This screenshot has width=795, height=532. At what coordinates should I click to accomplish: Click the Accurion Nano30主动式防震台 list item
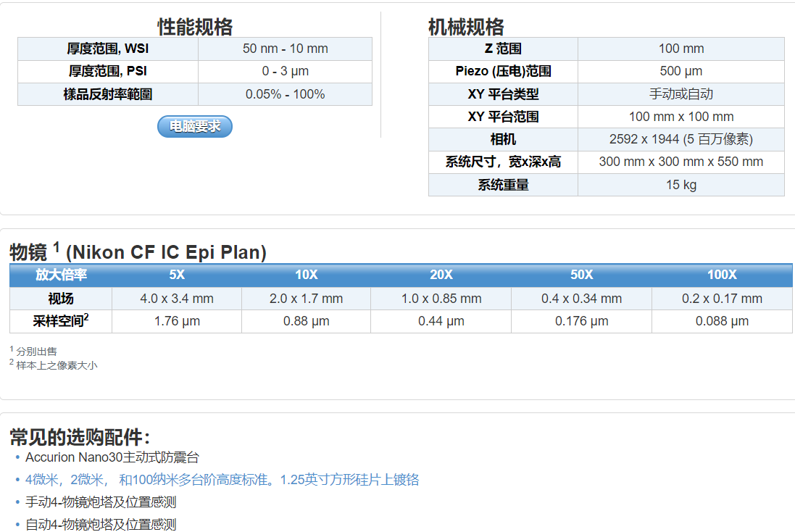[112, 457]
